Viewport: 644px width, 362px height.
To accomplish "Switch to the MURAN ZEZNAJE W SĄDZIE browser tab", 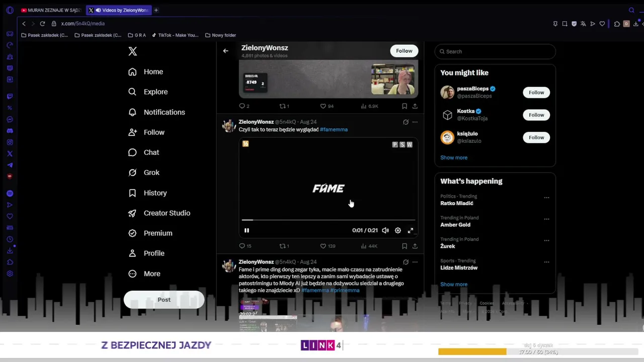I will coord(51,10).
